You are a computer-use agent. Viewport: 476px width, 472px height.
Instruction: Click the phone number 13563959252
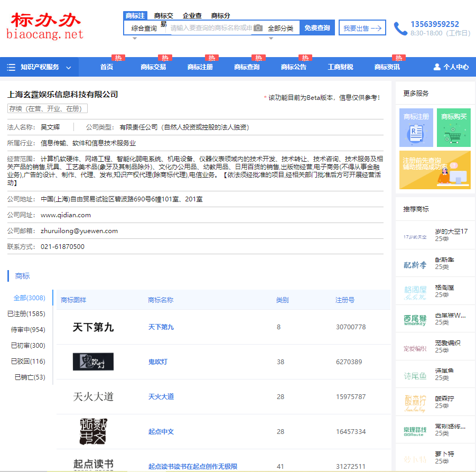coord(435,24)
